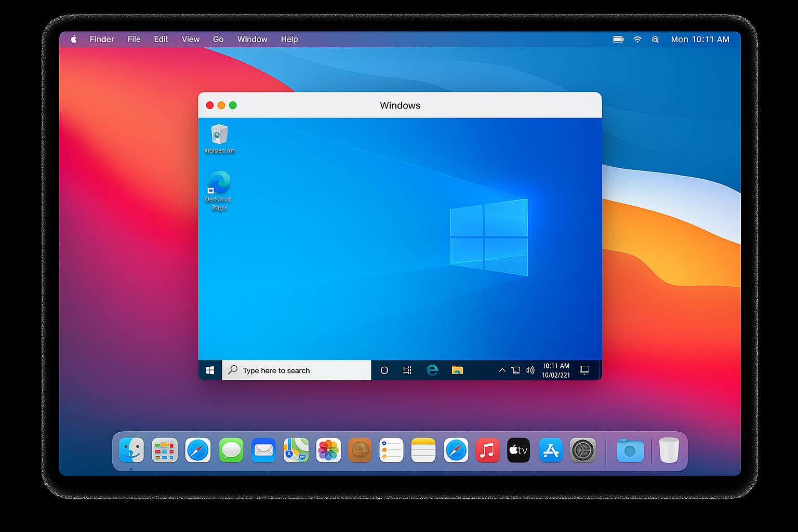This screenshot has width=798, height=532.
Task: Click the Windows volume speaker icon
Action: click(x=530, y=370)
